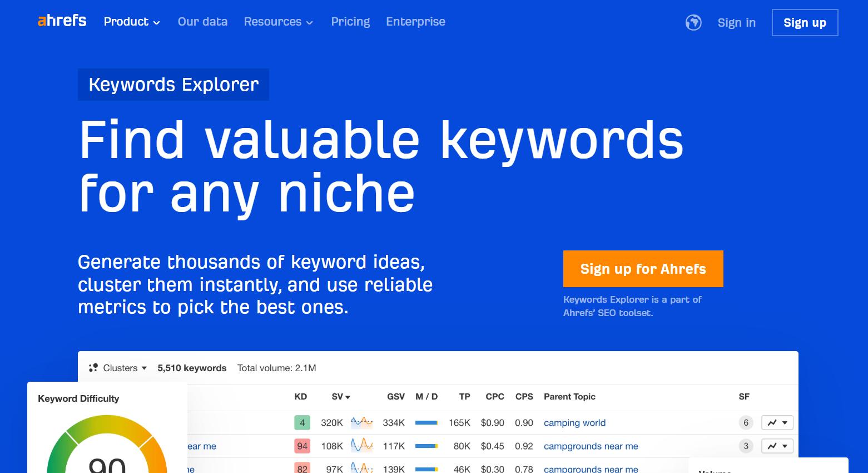Sort by the SV column

click(341, 397)
